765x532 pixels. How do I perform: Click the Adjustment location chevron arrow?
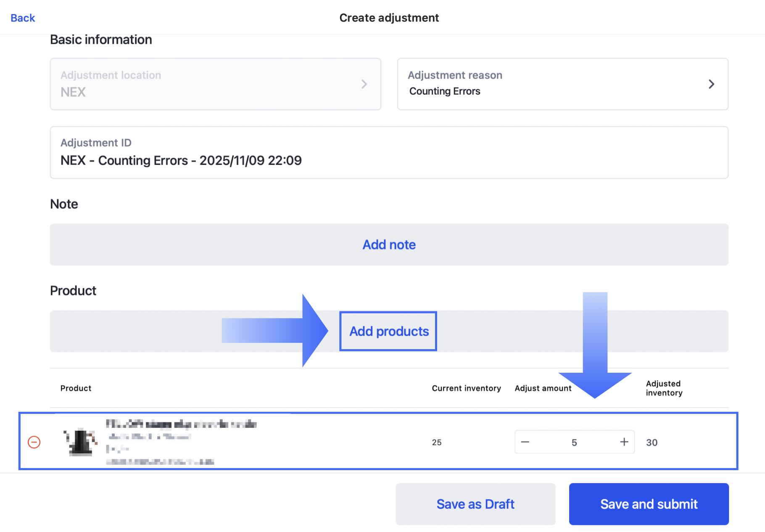[364, 84]
